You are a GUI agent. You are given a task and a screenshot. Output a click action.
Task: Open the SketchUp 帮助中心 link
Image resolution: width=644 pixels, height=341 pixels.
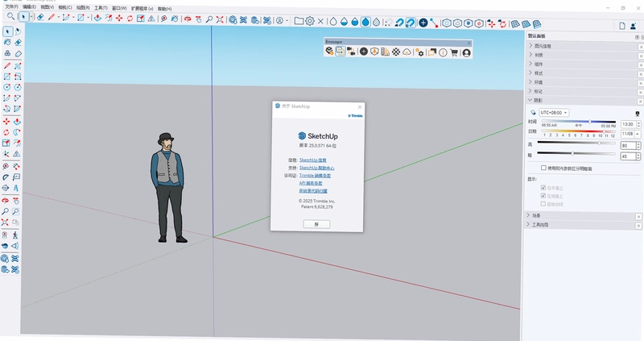coord(316,168)
